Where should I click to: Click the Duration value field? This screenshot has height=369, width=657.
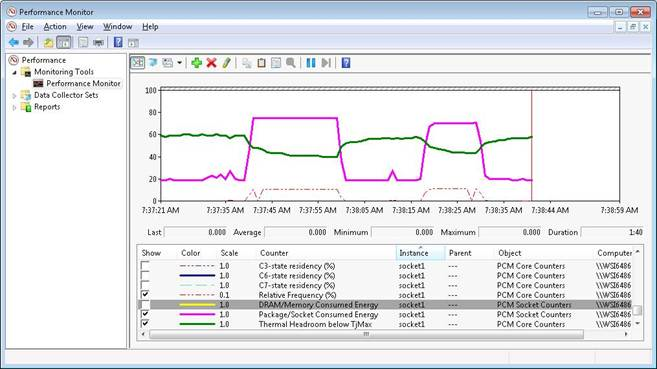[613, 232]
